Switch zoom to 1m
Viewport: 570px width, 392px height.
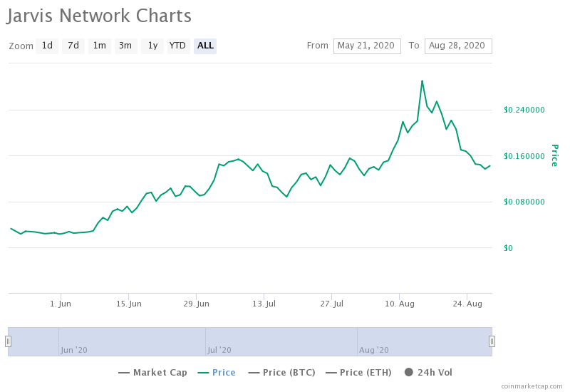[100, 46]
